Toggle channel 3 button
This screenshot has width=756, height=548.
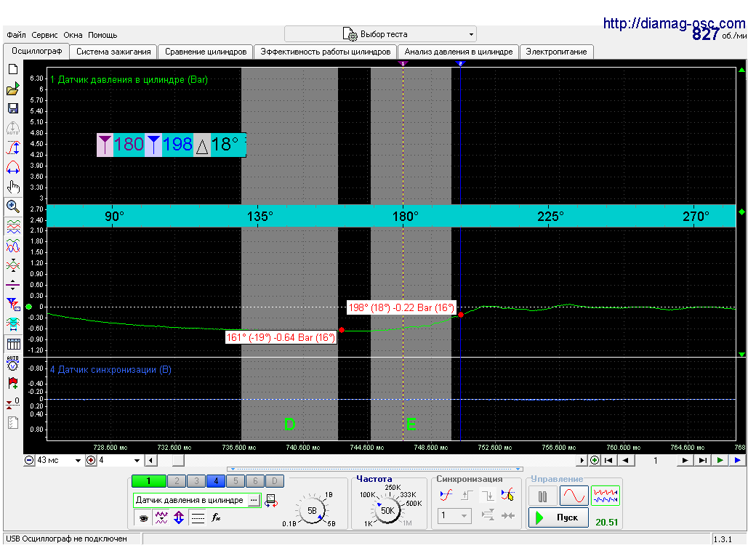196,480
